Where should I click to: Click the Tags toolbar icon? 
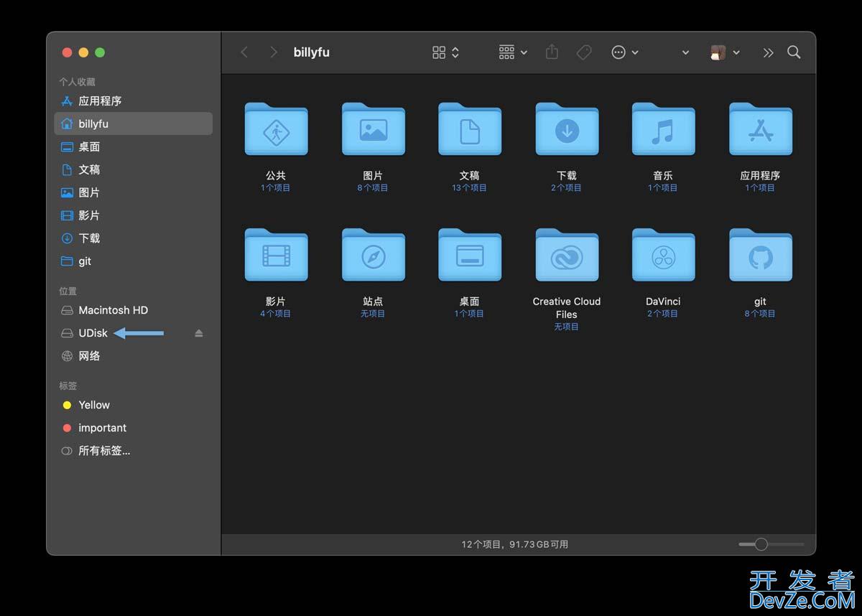click(584, 52)
